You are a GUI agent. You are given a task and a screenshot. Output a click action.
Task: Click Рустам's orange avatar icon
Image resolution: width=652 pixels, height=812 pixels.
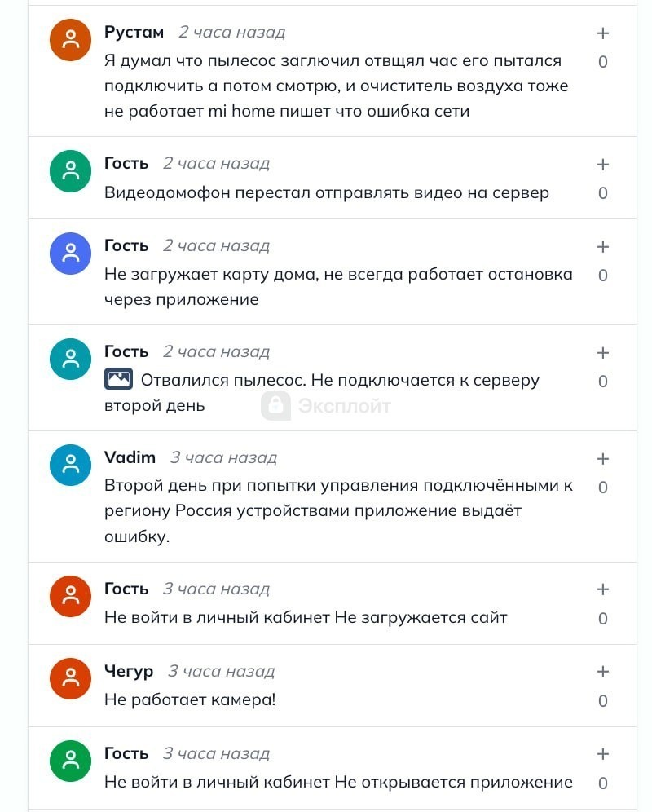click(x=70, y=40)
